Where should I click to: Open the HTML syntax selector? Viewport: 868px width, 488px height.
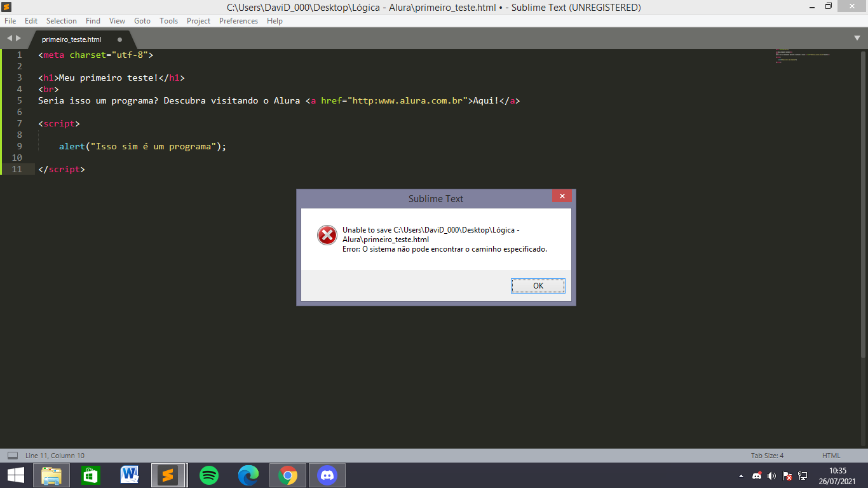pos(831,456)
